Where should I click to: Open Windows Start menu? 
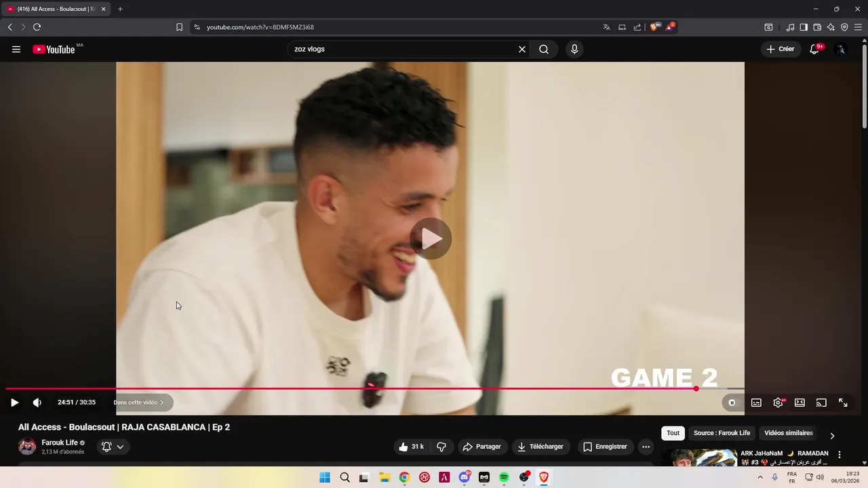tap(325, 477)
